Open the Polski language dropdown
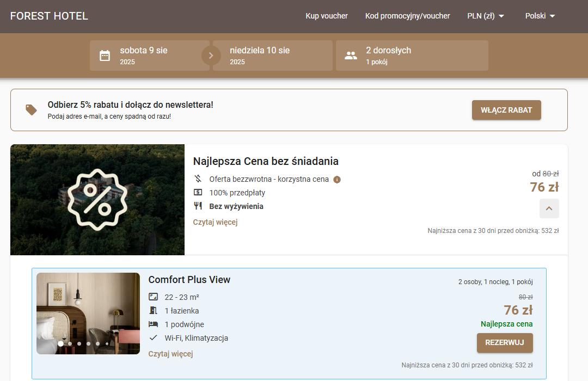Viewport: 588px width, 381px height. 540,16
